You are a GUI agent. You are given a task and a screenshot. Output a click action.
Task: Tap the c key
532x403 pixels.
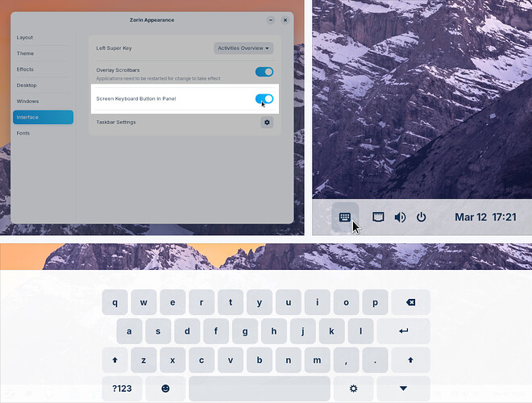tap(202, 360)
